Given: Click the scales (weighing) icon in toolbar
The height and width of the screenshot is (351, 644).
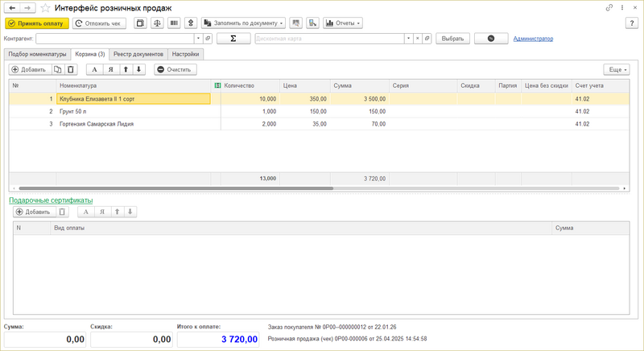Looking at the screenshot, I should (x=157, y=23).
